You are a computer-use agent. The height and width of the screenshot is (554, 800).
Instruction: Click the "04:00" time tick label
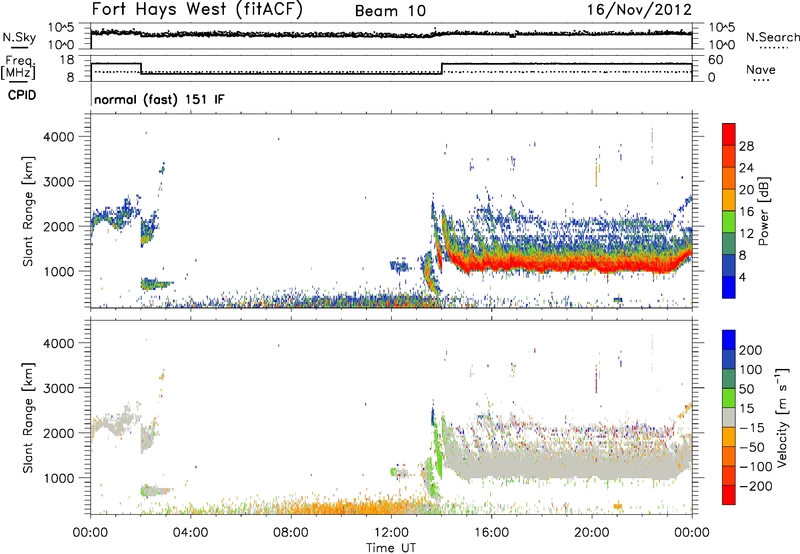coord(190,533)
